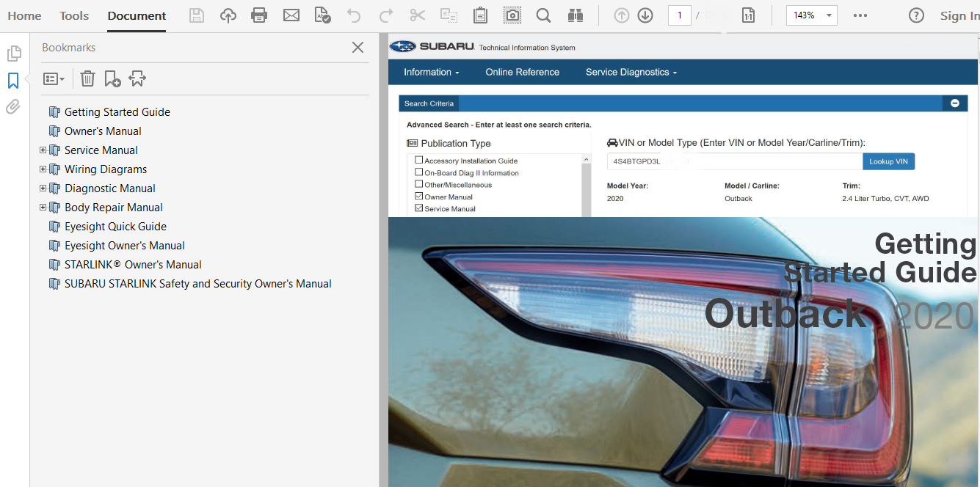
Task: Click the Snapshot camera icon
Action: [x=512, y=15]
